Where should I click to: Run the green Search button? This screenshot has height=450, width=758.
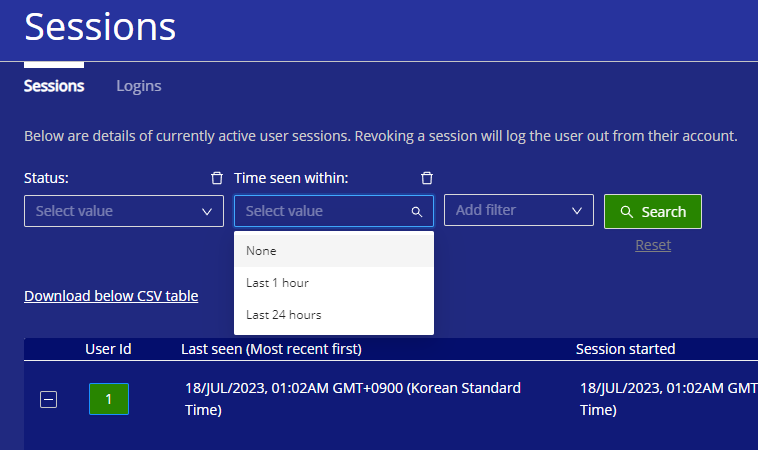click(653, 211)
